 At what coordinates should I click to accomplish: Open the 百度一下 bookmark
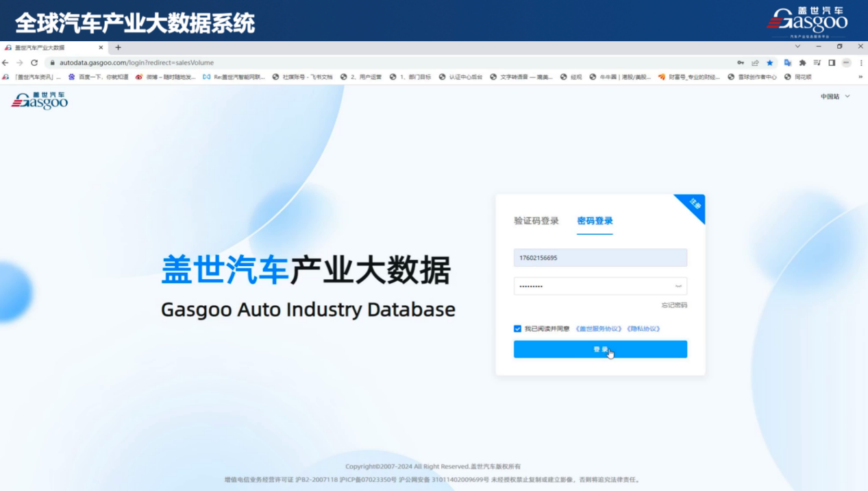99,77
